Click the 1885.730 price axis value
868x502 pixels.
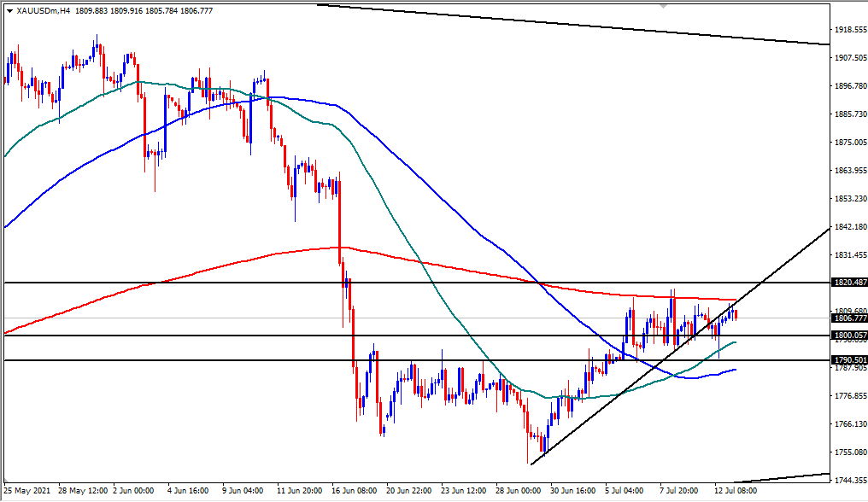tap(851, 114)
